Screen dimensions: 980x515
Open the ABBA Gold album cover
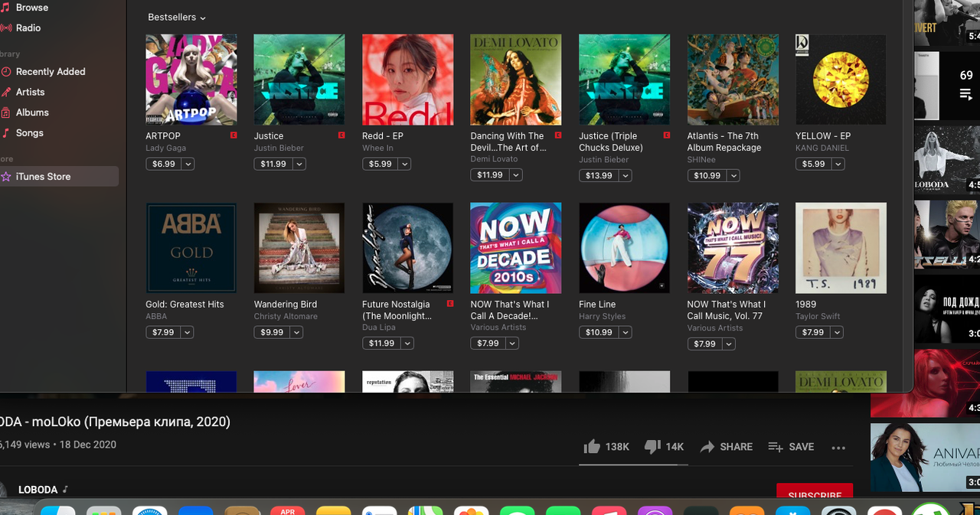(x=191, y=248)
